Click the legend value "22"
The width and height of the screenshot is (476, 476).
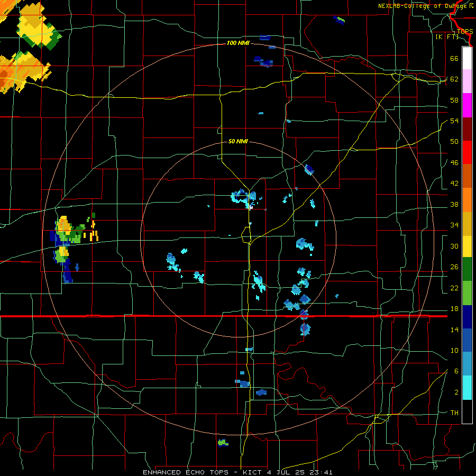click(x=454, y=288)
